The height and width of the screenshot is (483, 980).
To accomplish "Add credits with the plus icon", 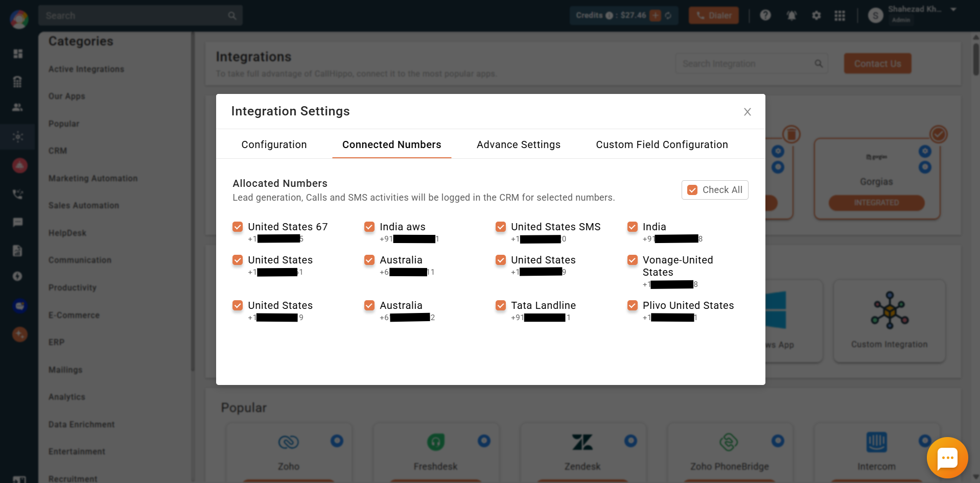I will pos(655,15).
